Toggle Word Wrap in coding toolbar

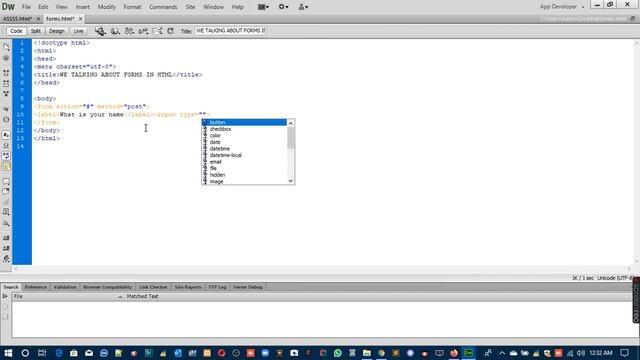[6, 156]
